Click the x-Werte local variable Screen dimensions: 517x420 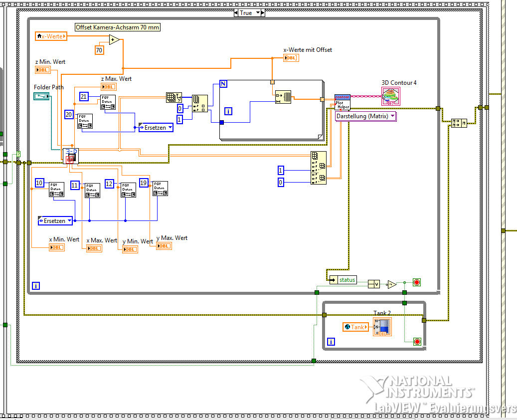point(51,36)
